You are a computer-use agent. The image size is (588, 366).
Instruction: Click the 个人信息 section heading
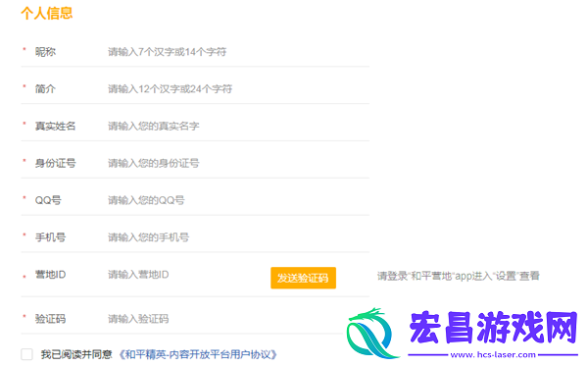pos(47,13)
